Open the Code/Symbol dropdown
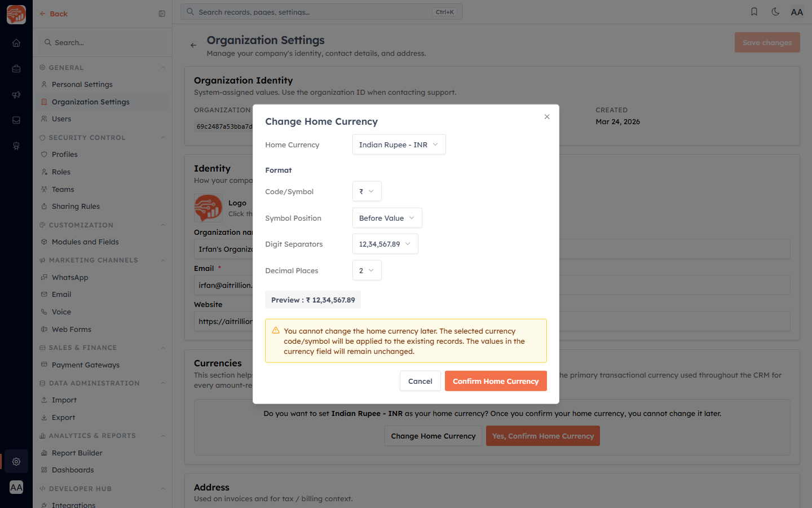 pos(367,191)
